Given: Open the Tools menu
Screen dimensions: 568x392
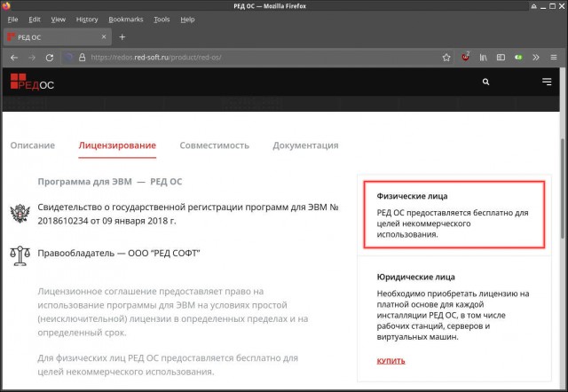Looking at the screenshot, I should point(162,20).
